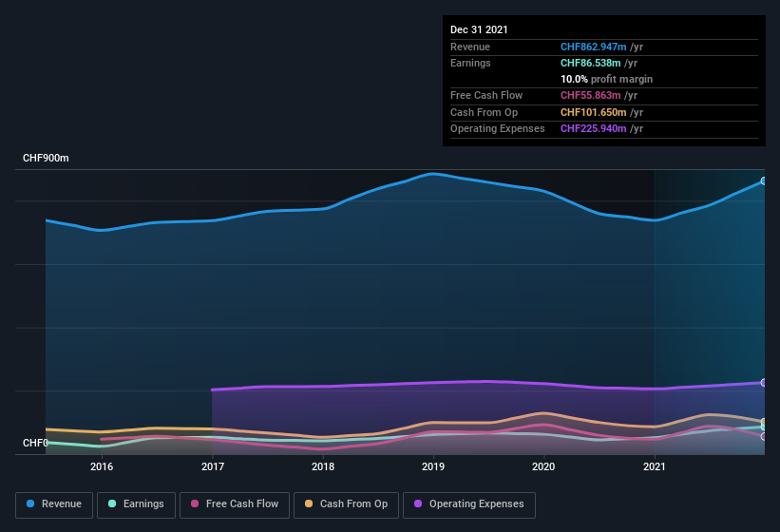Screen dimensions: 780x532
Task: Toggle the Cash From Op legend button
Action: click(346, 504)
